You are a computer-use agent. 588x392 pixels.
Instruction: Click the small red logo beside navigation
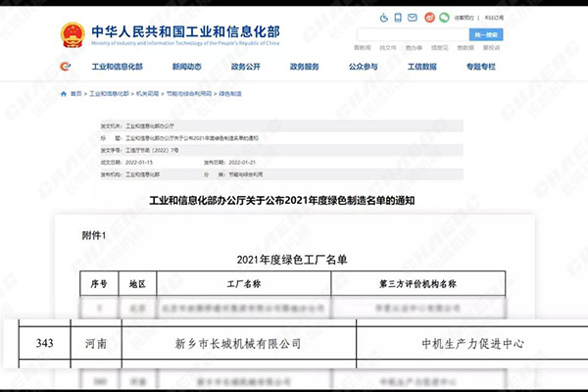click(x=65, y=67)
